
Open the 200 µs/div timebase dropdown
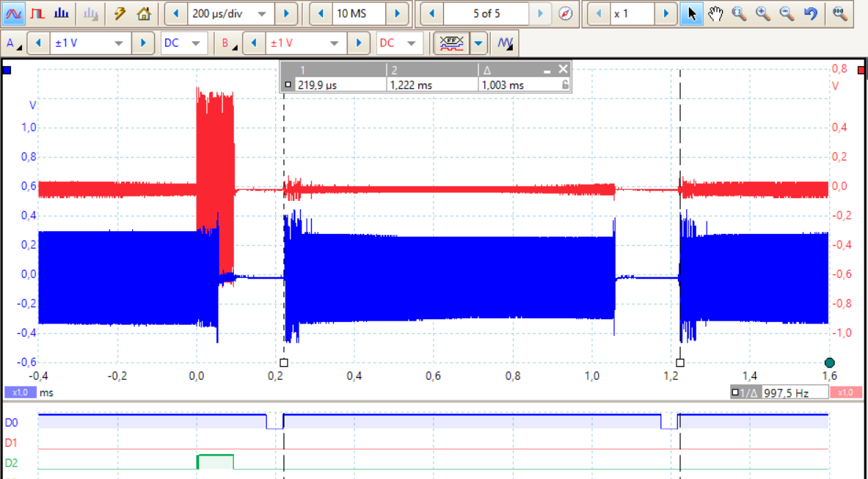tap(261, 13)
